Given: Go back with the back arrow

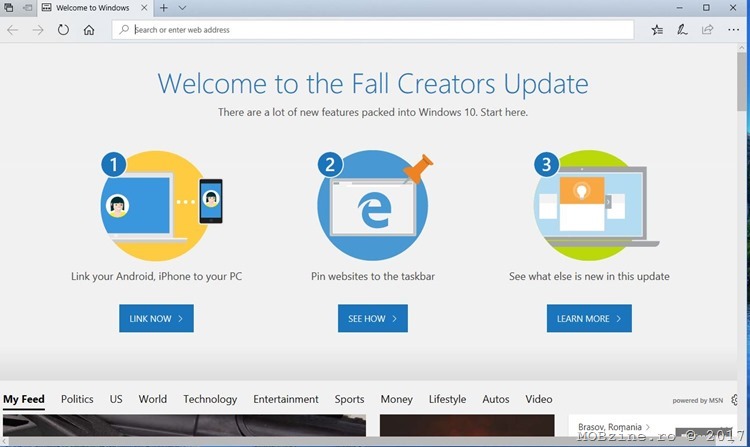Looking at the screenshot, I should click(12, 30).
